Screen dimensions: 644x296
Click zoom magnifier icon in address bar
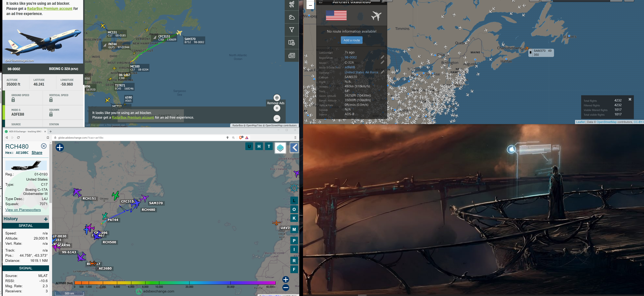pyautogui.click(x=233, y=137)
